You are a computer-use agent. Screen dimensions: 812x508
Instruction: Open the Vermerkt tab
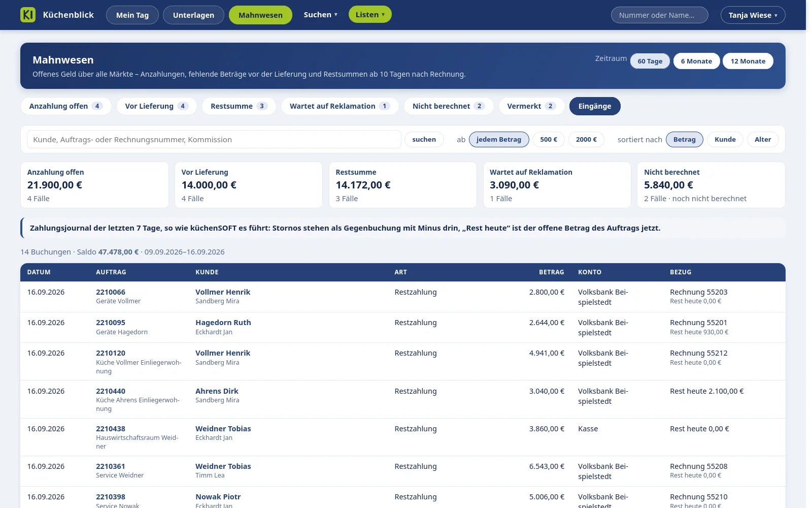532,106
